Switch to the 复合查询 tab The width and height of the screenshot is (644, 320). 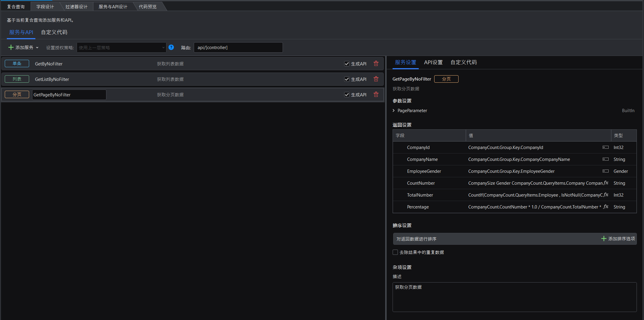[16, 7]
